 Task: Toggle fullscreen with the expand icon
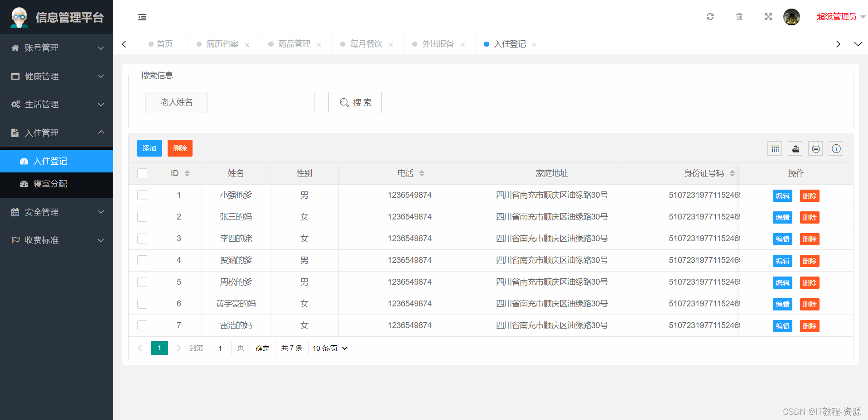768,17
